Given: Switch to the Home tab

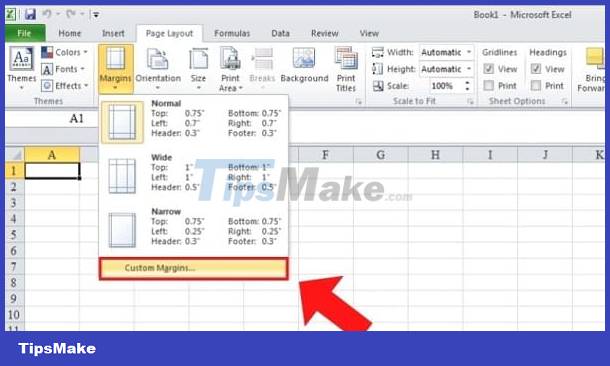Looking at the screenshot, I should click(70, 33).
